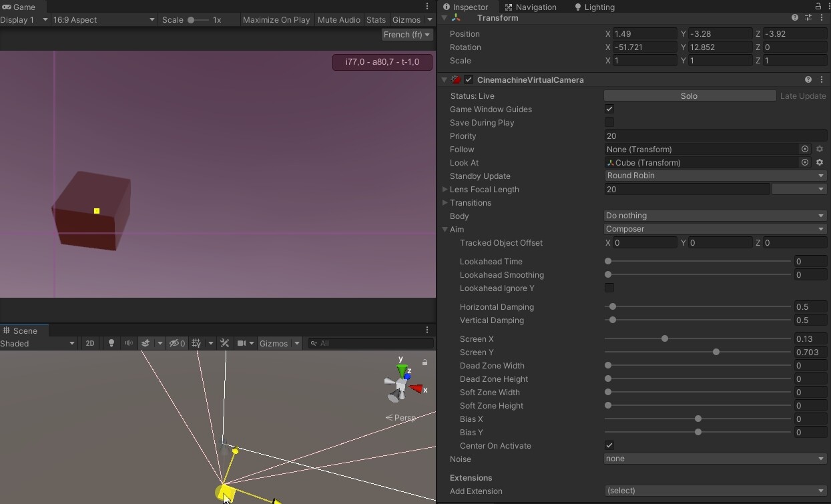Enable Save During Play checkbox
Image resolution: width=831 pixels, height=504 pixels.
tap(609, 122)
